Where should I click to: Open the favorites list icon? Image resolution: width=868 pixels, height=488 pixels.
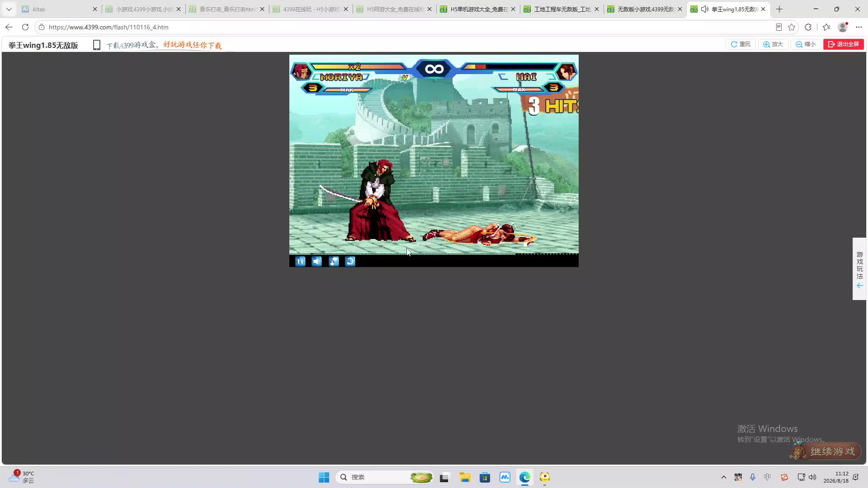pos(826,27)
